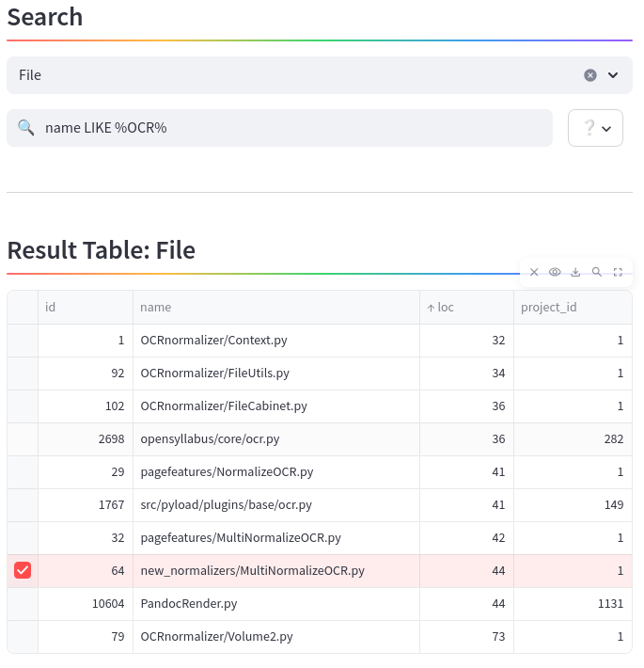Screen dimensions: 644x668
Task: Click the name cell 'OCRnormalizer/Context.py'
Action: click(x=275, y=341)
